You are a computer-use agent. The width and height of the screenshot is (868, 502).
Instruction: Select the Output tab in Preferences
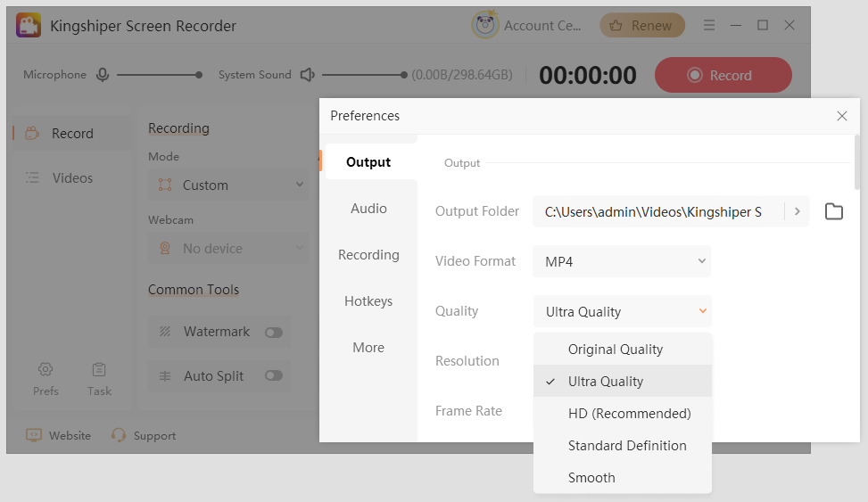(x=368, y=161)
